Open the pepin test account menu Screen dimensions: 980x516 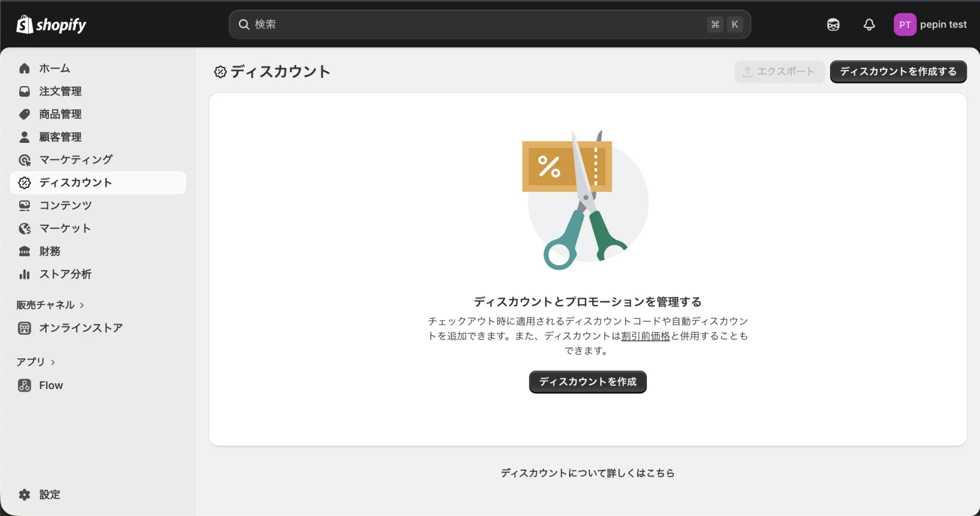tap(931, 24)
